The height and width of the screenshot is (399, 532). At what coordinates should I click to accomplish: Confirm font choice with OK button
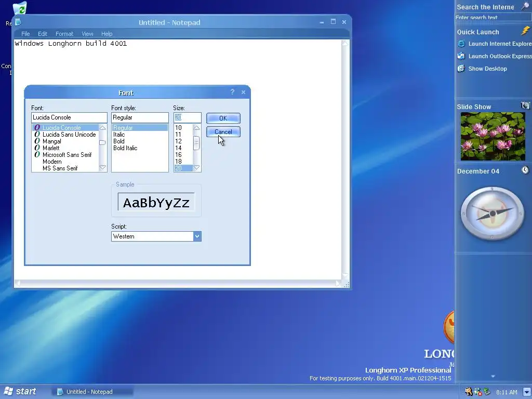(x=223, y=118)
